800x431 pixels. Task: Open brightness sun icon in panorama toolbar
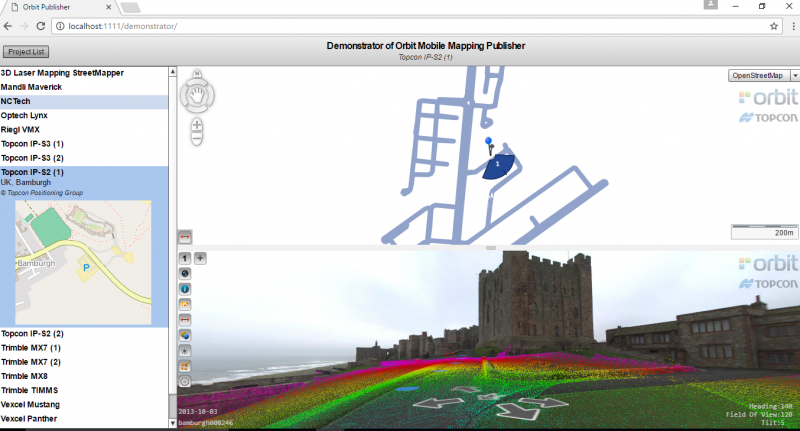click(x=185, y=351)
